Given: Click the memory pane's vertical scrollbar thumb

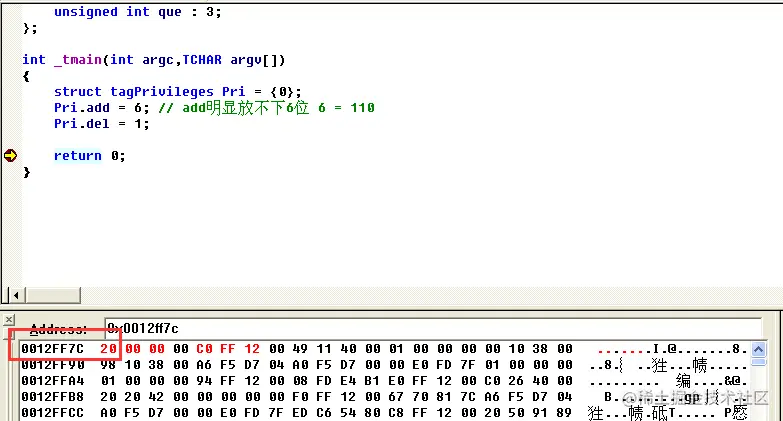Looking at the screenshot, I should (758, 362).
